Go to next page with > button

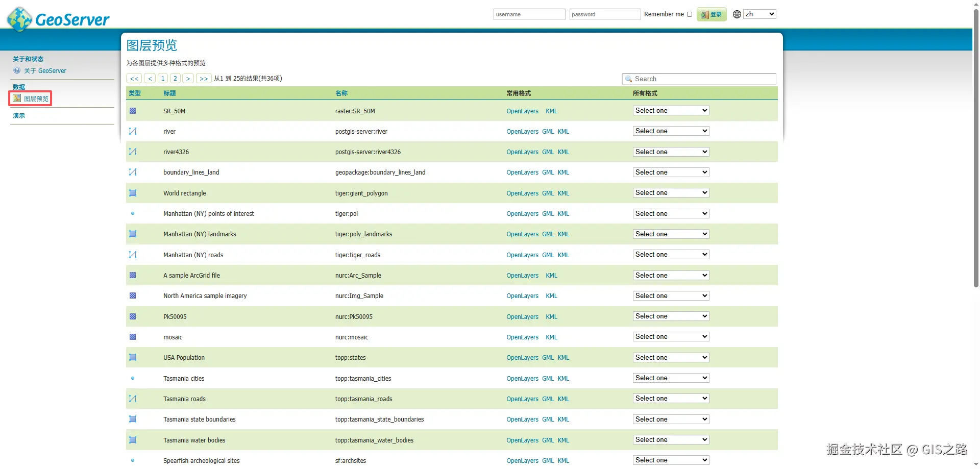pyautogui.click(x=188, y=79)
